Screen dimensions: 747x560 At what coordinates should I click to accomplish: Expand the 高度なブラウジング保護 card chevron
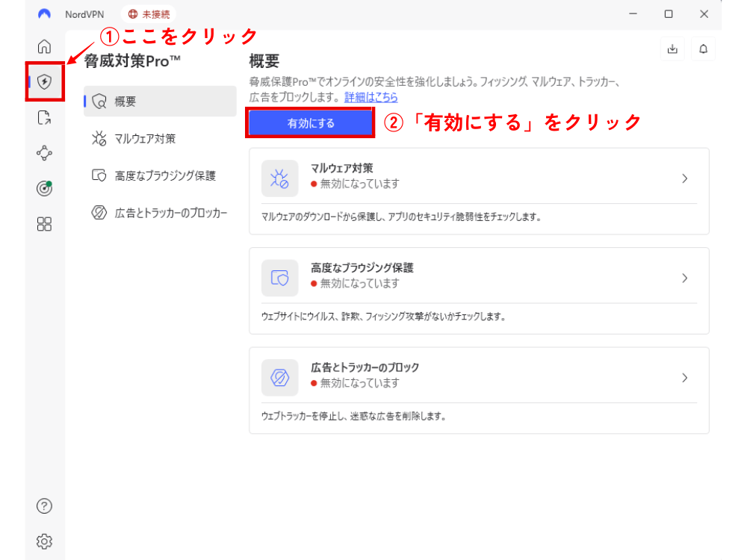point(684,278)
